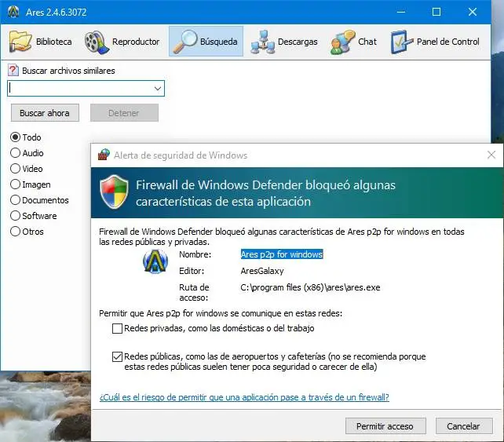This screenshot has height=442, width=504.
Task: Select the Video search filter
Action: click(x=15, y=169)
